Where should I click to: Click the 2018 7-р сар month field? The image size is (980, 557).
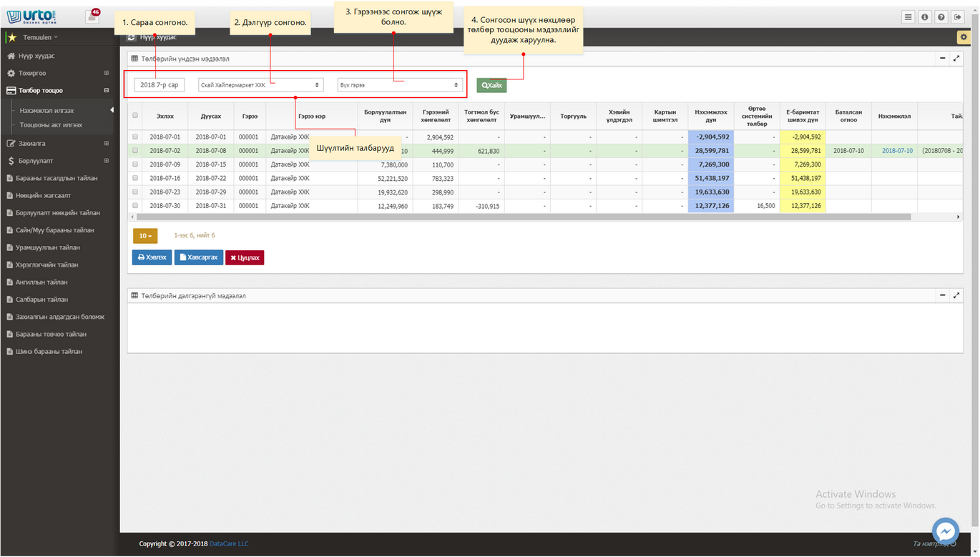(x=160, y=85)
